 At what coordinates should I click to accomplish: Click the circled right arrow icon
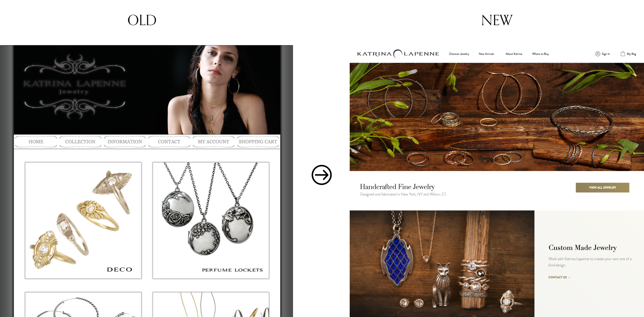click(321, 175)
